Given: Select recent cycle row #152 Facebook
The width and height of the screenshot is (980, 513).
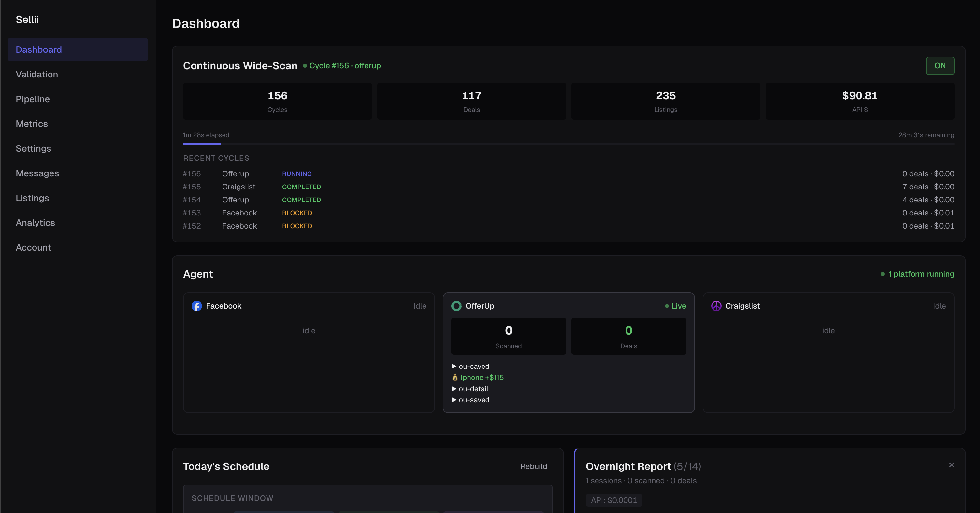Looking at the screenshot, I should coord(569,226).
